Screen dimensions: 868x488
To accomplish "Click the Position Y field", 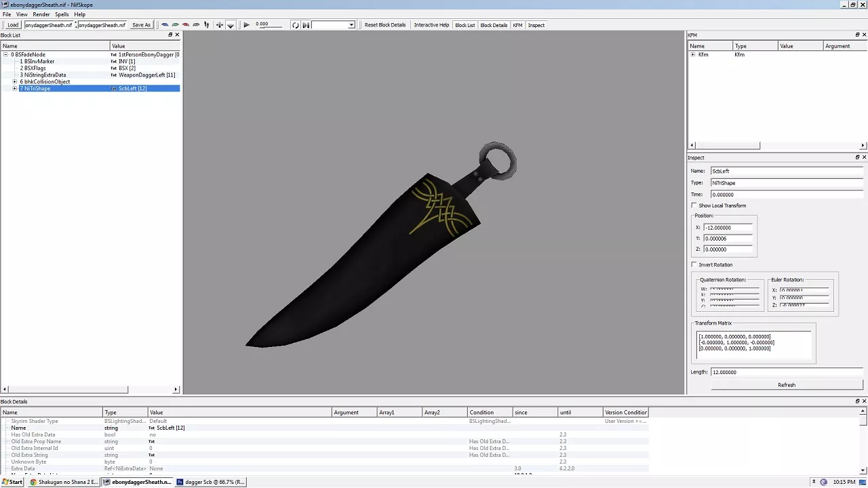I will 728,239.
